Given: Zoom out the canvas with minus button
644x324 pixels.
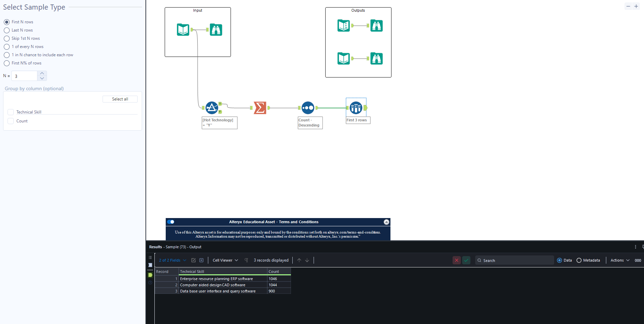Looking at the screenshot, I should (628, 6).
